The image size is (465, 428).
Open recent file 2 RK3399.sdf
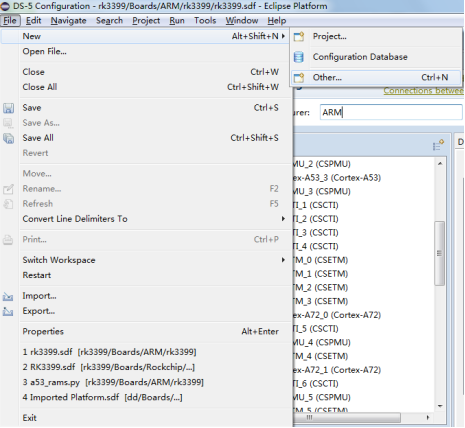109,367
